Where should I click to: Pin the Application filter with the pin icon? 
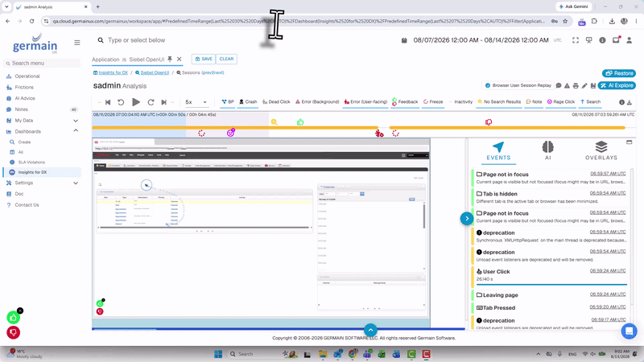coord(170,59)
